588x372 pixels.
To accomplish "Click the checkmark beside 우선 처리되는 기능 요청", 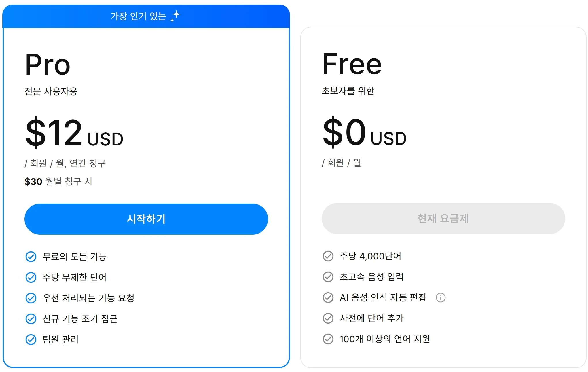I will 31,298.
